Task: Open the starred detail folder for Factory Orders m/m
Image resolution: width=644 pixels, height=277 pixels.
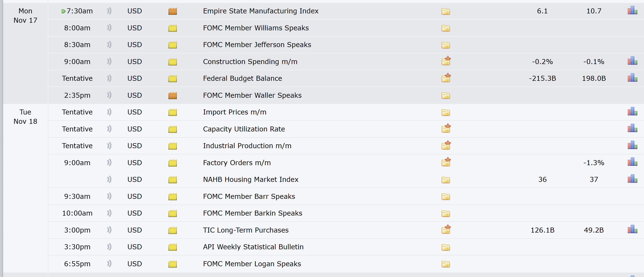Action: (x=446, y=162)
